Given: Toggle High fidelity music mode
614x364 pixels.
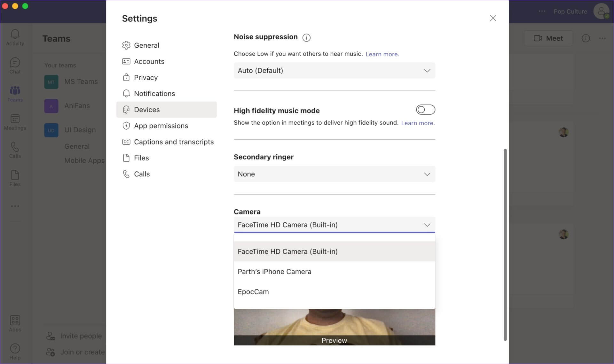Looking at the screenshot, I should (x=425, y=110).
